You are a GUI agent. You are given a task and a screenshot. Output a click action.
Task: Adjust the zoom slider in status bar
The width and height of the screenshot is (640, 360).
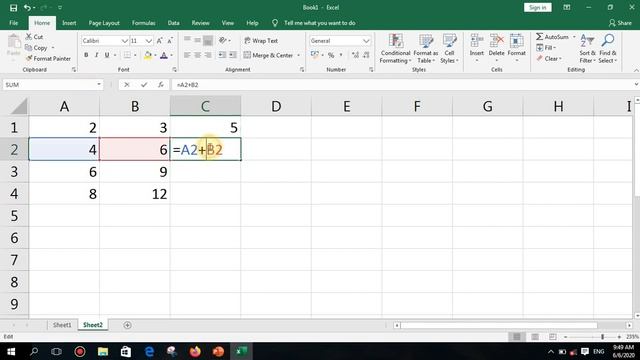pyautogui.click(x=602, y=337)
